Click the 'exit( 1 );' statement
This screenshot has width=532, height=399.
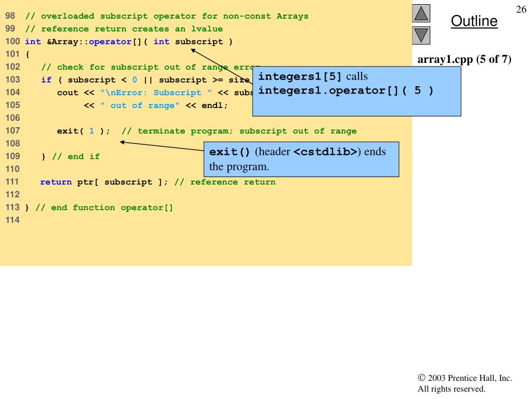point(84,131)
